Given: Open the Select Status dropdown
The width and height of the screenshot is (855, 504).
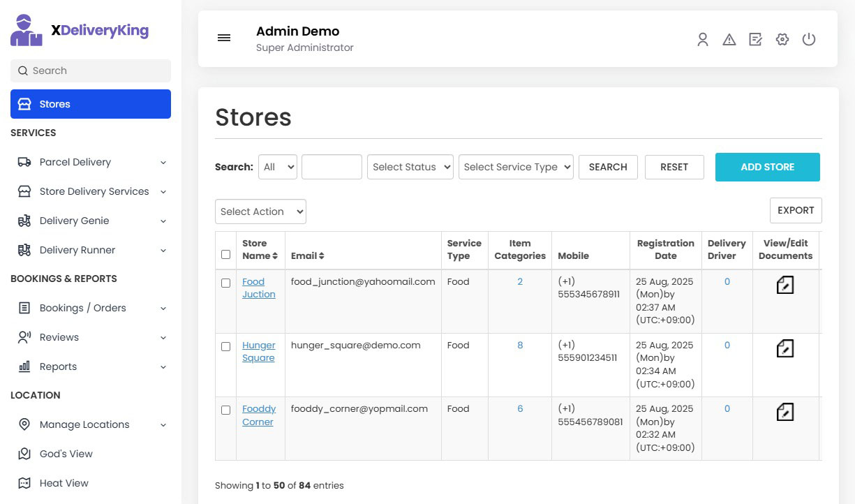Looking at the screenshot, I should [410, 167].
